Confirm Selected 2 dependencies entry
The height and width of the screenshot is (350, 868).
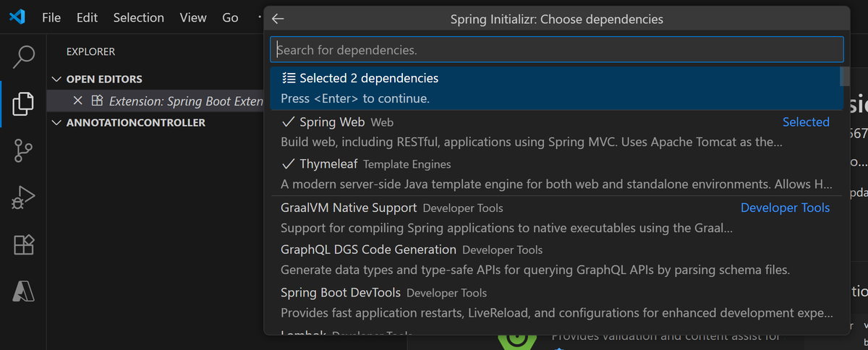[555, 87]
